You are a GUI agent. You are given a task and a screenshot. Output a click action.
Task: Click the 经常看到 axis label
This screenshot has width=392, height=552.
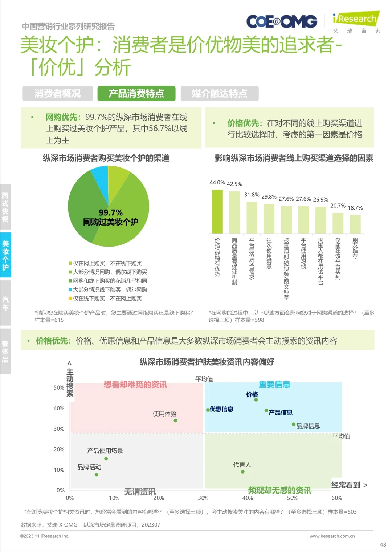[x=349, y=485]
